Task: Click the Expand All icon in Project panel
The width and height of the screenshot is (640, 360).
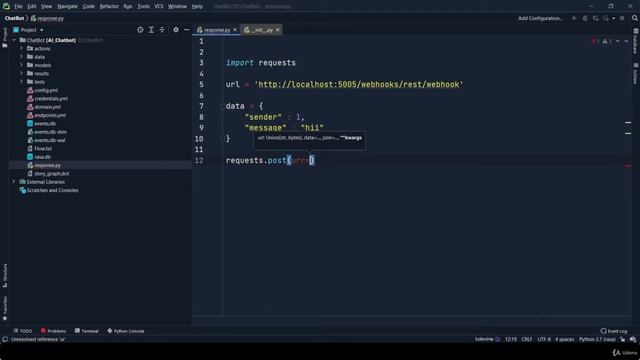Action: 151,30
